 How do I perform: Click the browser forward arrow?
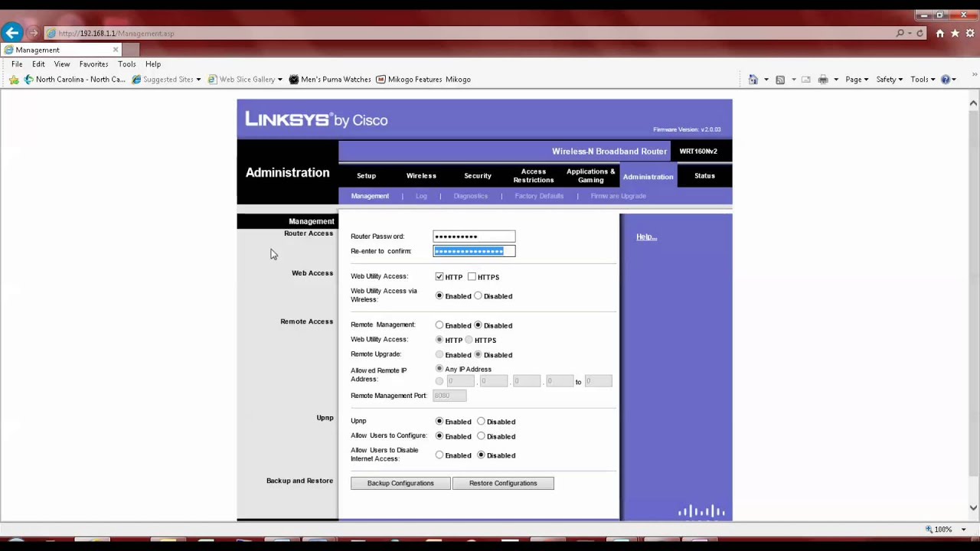[33, 33]
